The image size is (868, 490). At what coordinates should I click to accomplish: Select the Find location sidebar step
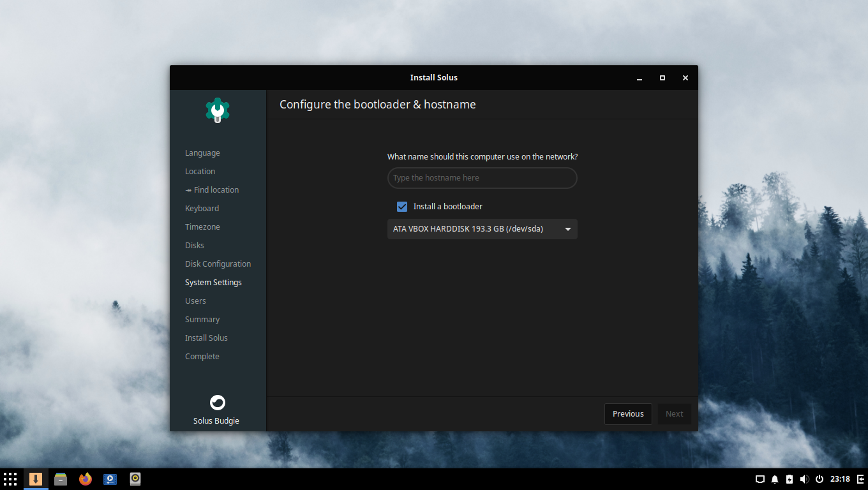212,190
